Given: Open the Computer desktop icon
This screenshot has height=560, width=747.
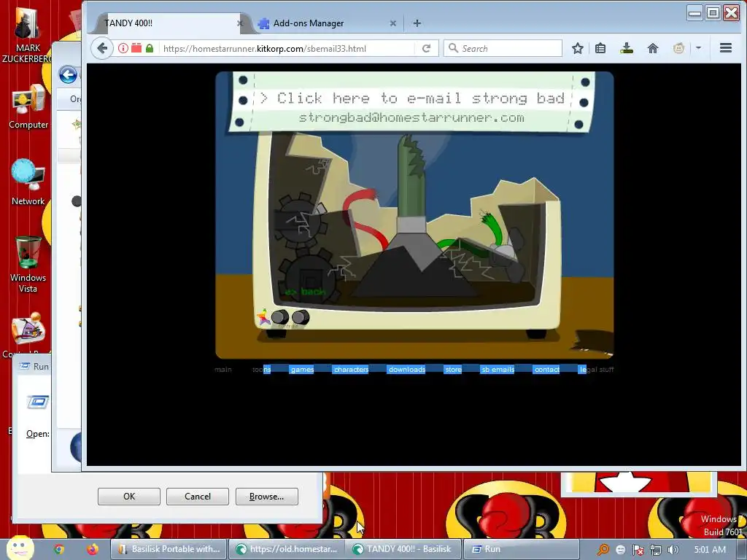Looking at the screenshot, I should [x=28, y=107].
